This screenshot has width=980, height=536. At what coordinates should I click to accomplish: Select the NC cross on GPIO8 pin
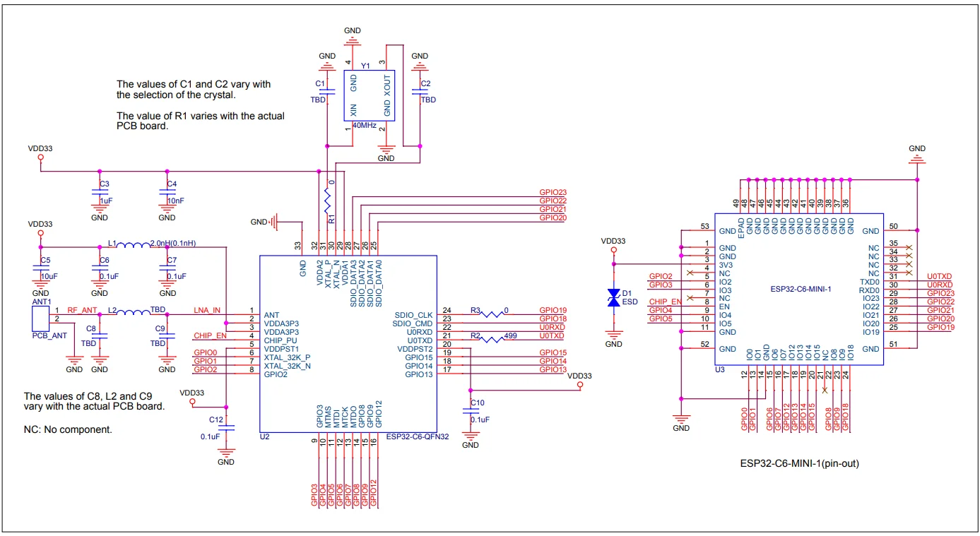tap(827, 389)
